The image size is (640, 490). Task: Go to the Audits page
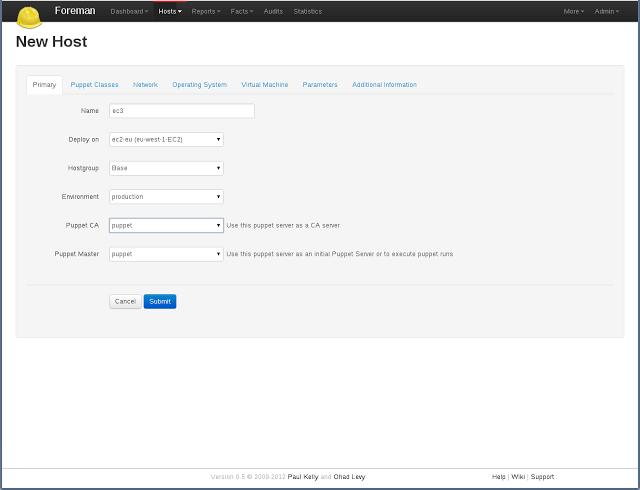(273, 11)
